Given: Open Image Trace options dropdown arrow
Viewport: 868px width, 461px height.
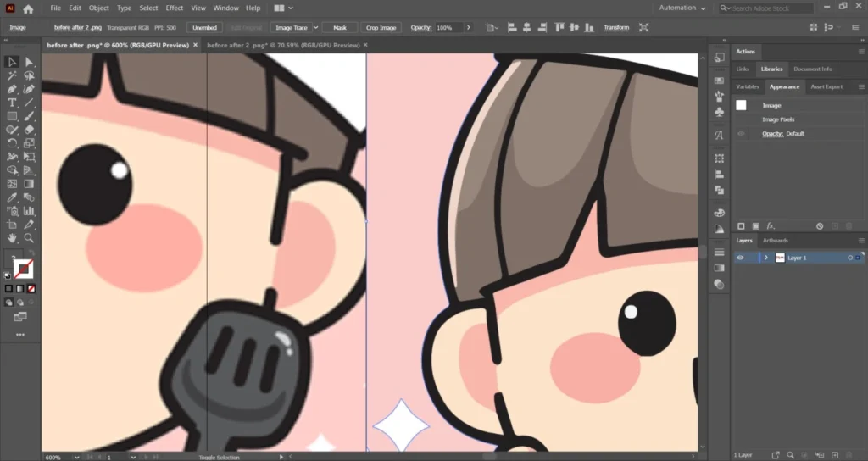Looking at the screenshot, I should (x=315, y=27).
